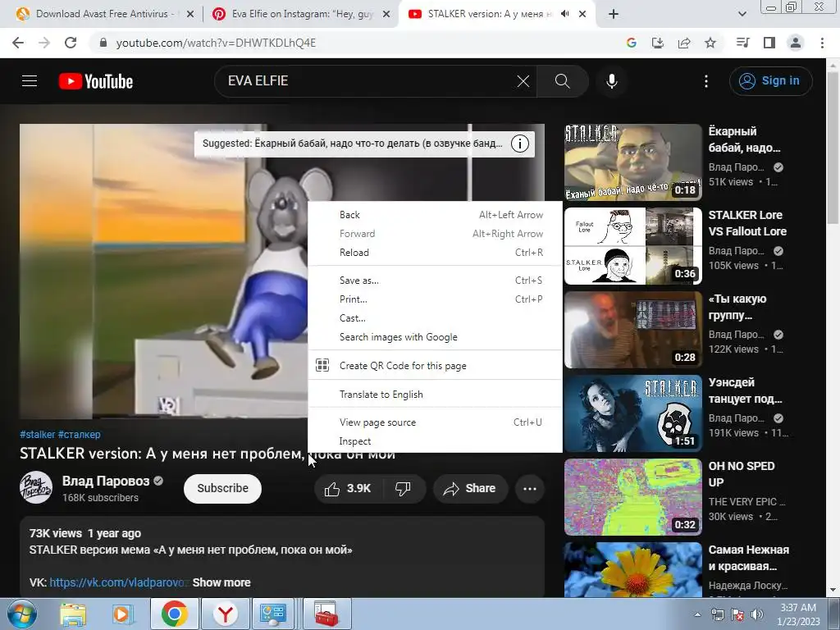This screenshot has width=840, height=630.
Task: Expand description with Show more
Action: [x=221, y=582]
